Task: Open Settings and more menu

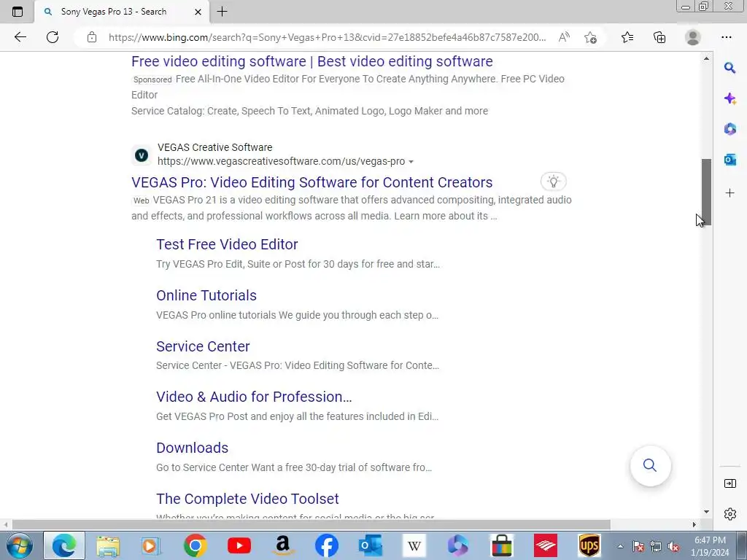Action: tap(726, 37)
